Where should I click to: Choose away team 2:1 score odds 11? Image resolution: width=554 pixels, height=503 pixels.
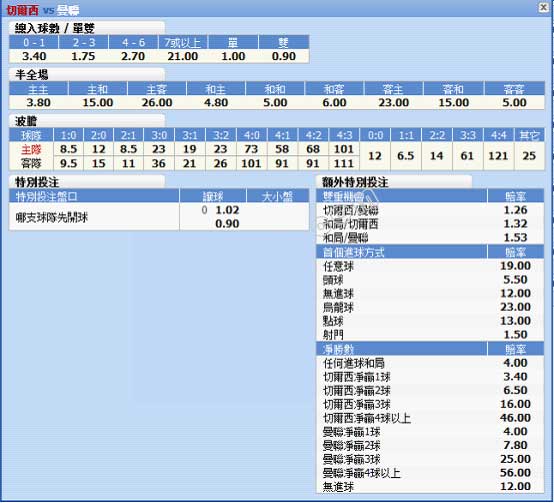click(x=128, y=164)
